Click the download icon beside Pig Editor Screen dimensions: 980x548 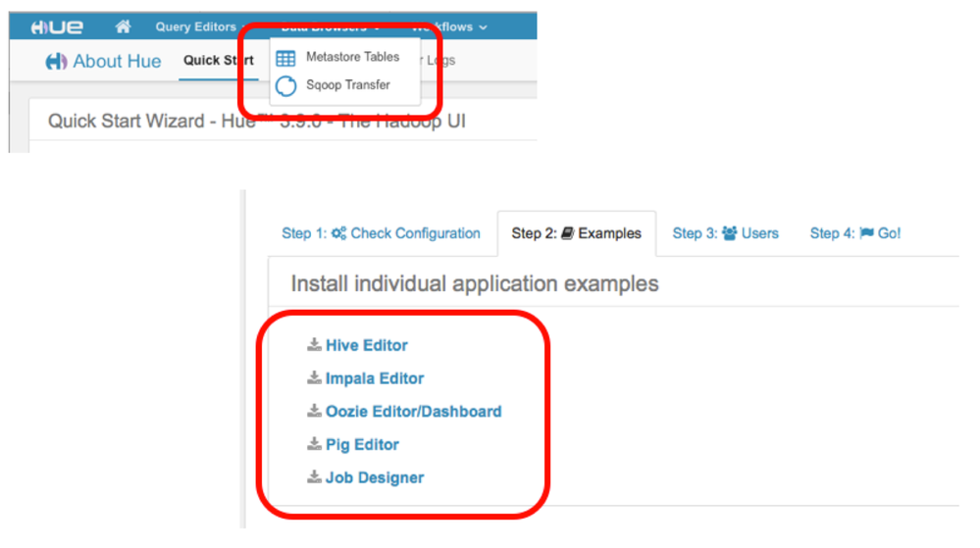314,444
